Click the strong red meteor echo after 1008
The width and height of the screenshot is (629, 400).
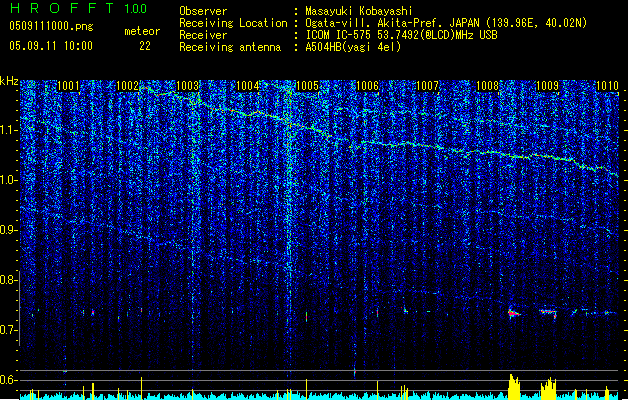pos(513,313)
